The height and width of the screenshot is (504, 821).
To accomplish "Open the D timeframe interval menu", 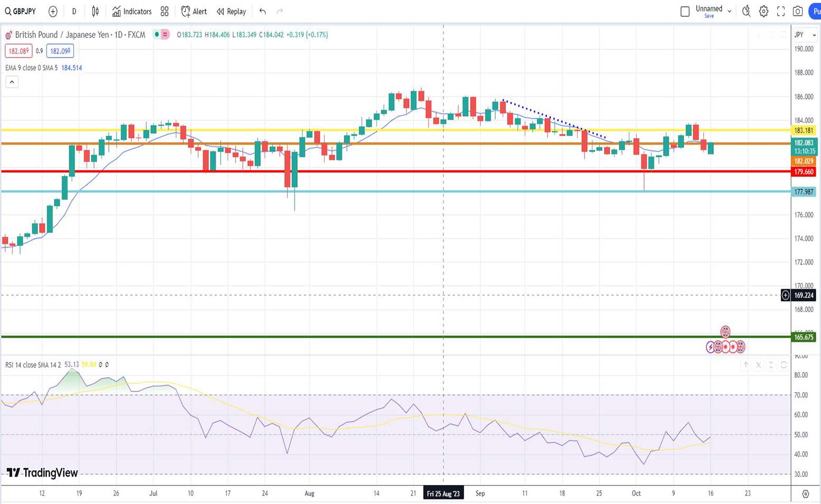I will click(x=74, y=11).
